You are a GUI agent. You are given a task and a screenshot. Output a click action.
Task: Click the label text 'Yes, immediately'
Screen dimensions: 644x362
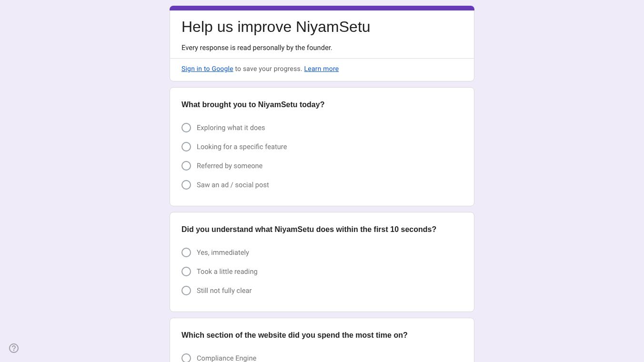[x=223, y=252]
